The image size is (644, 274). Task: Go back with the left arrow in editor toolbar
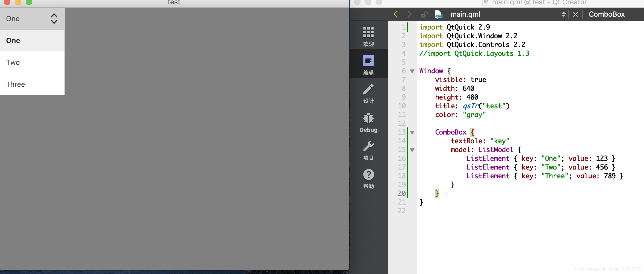[395, 14]
